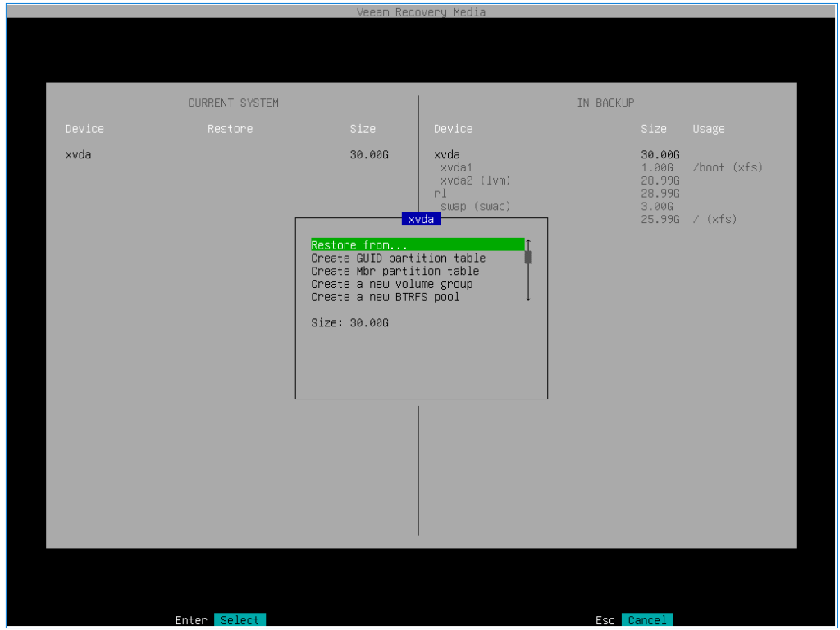The image size is (840, 630).
Task: Click the Cancel button at the bottom
Action: pos(647,620)
